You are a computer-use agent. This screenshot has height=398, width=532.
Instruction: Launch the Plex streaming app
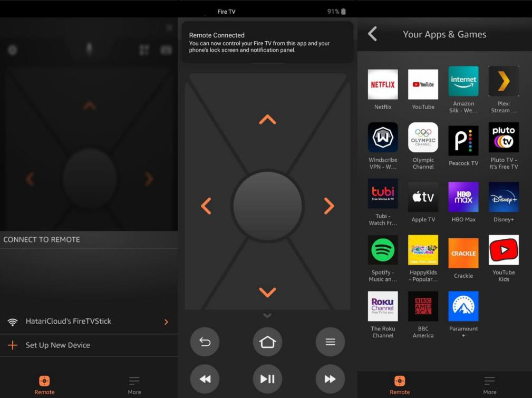tap(504, 81)
